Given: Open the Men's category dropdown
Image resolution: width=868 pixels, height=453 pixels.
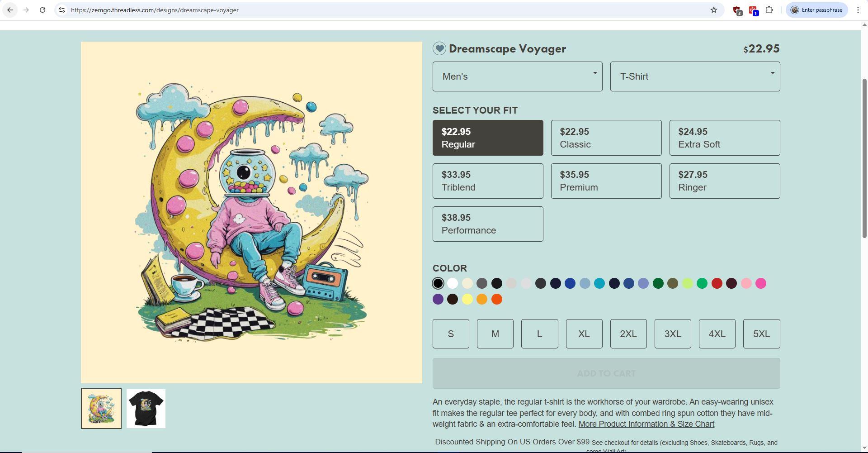Looking at the screenshot, I should (x=517, y=76).
